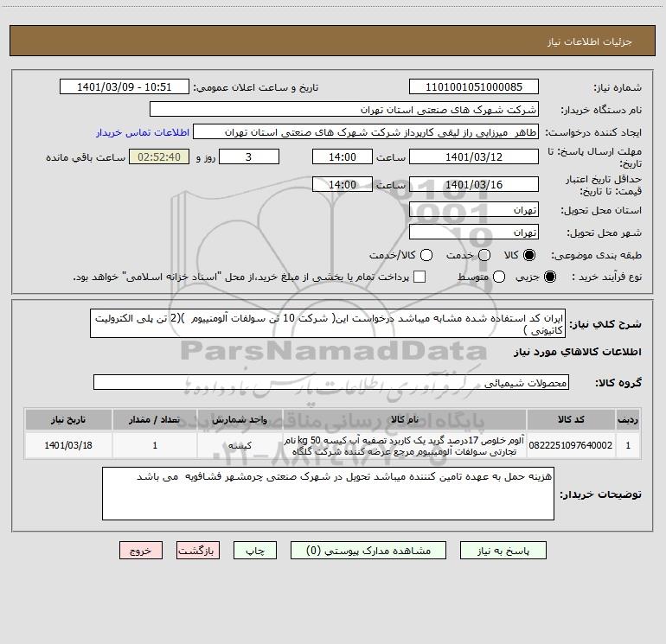This screenshot has width=666, height=644.
Task: Click the توضیحات خریدار notes text area
Action: point(328,494)
